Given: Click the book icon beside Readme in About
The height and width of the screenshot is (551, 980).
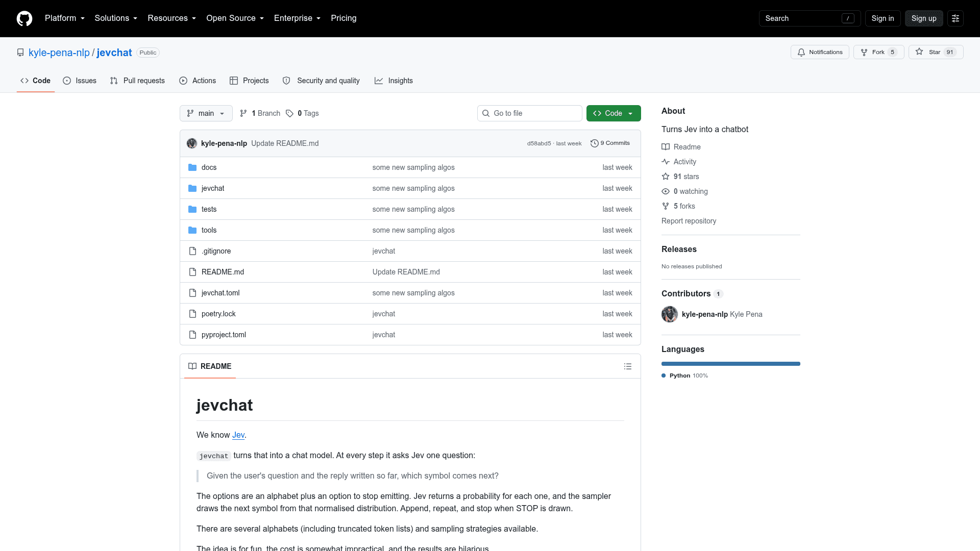Looking at the screenshot, I should [x=666, y=147].
